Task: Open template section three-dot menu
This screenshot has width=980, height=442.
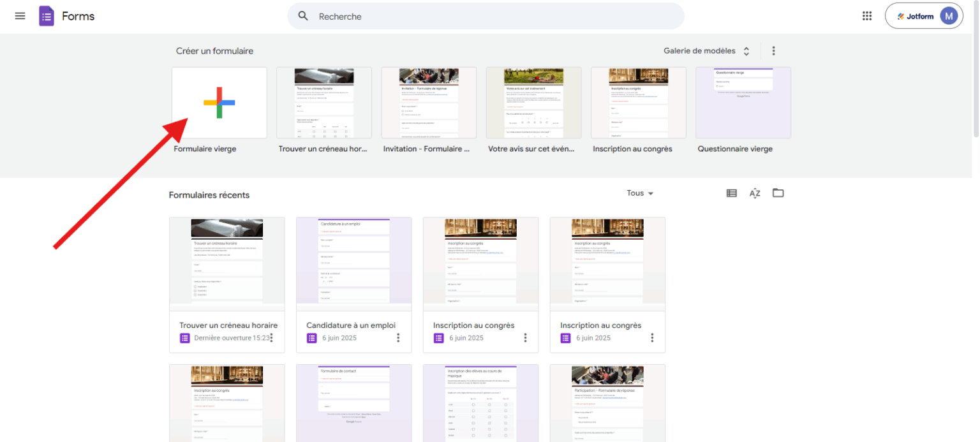Action: pos(773,51)
